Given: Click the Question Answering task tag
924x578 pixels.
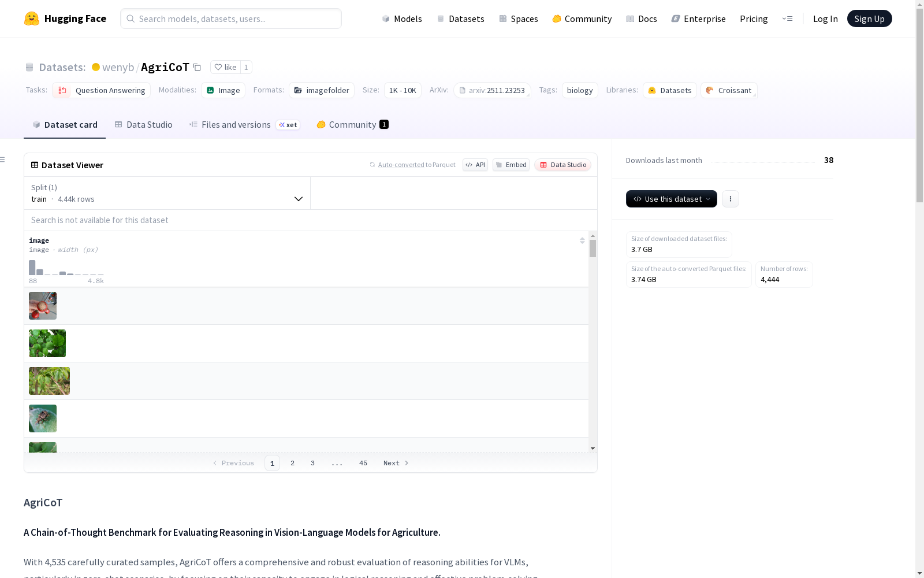Looking at the screenshot, I should 102,90.
